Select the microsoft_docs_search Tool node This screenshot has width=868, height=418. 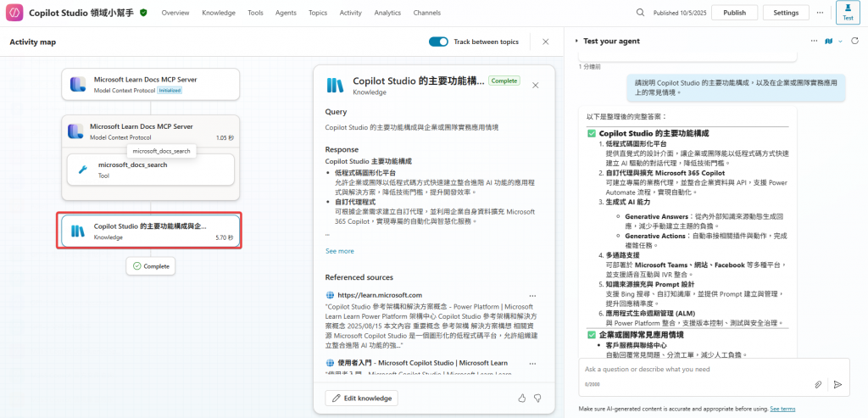(x=151, y=170)
